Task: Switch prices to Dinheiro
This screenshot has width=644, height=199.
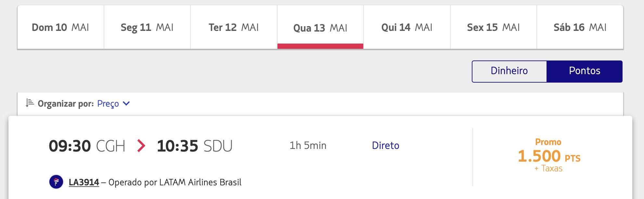Action: 509,71
